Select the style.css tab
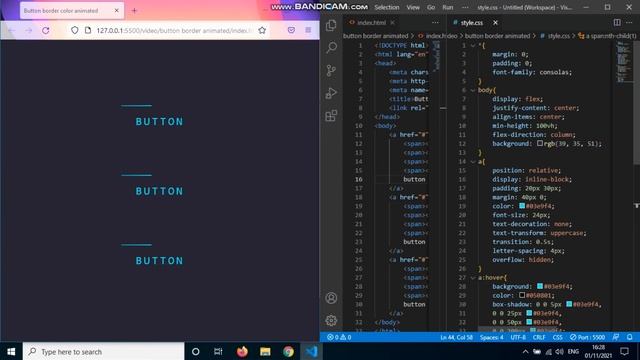 pyautogui.click(x=471, y=22)
